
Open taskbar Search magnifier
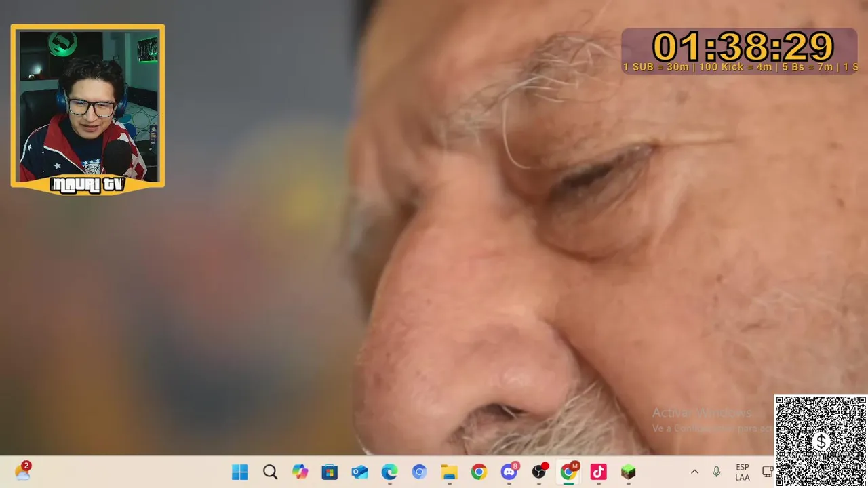tap(270, 472)
